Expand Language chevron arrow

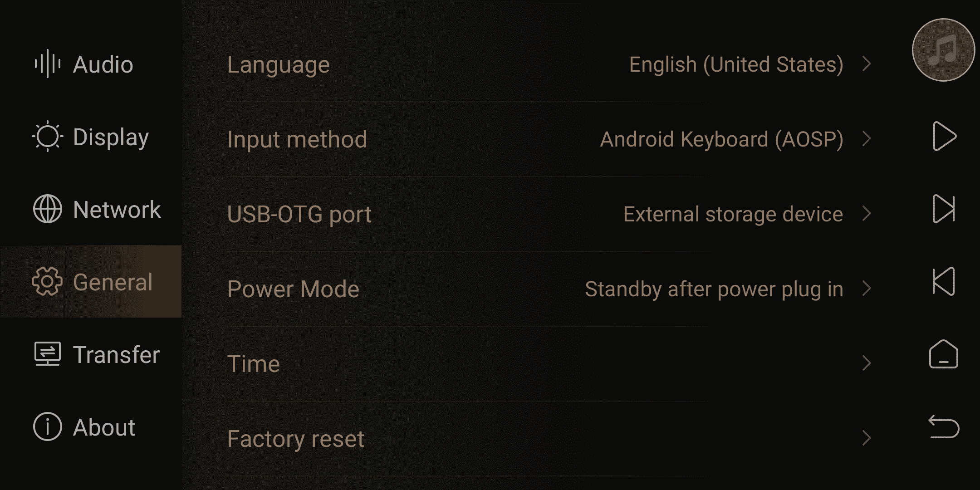click(867, 64)
